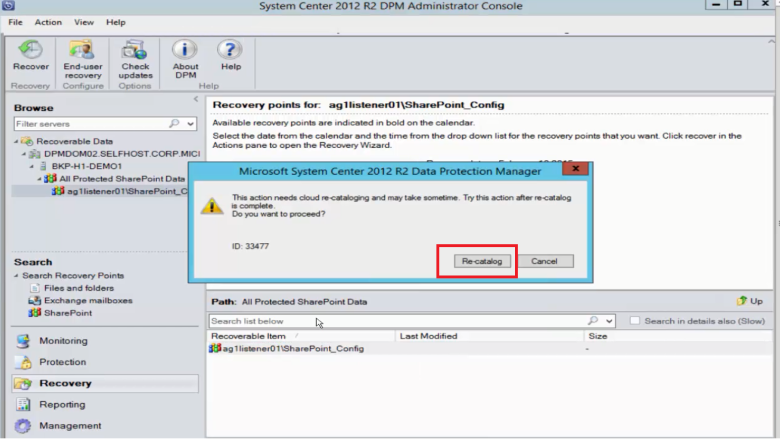Click the Monitoring workspace icon
Image resolution: width=780 pixels, height=439 pixels.
[23, 341]
